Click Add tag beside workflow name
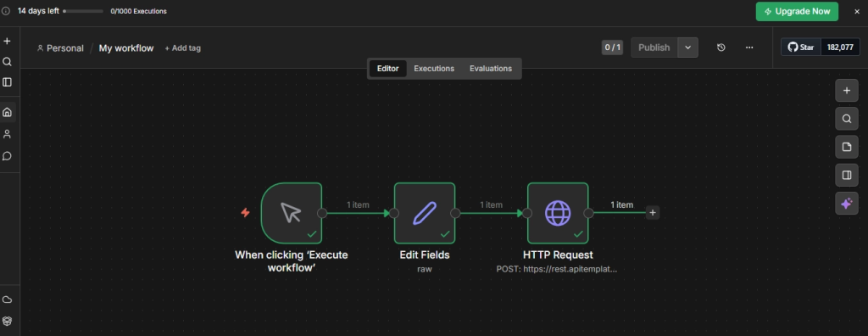The image size is (868, 336). click(183, 48)
